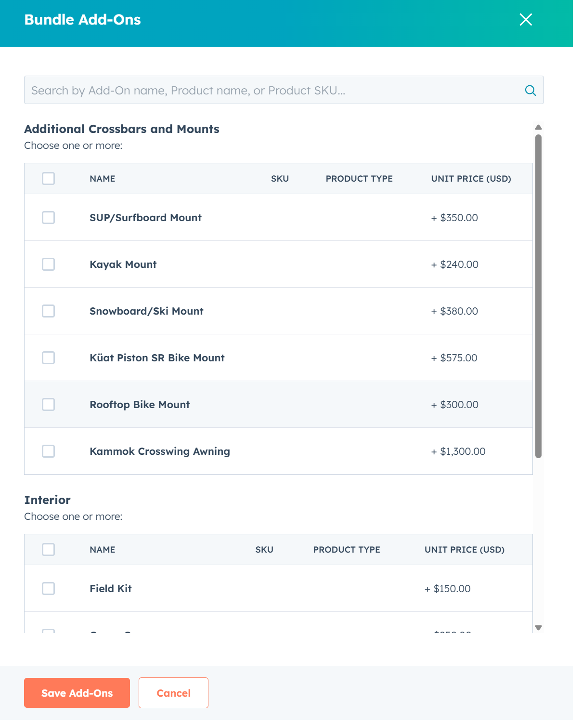The image size is (582, 728).
Task: Click the SUP/Surfboard Mount name link
Action: 145,217
